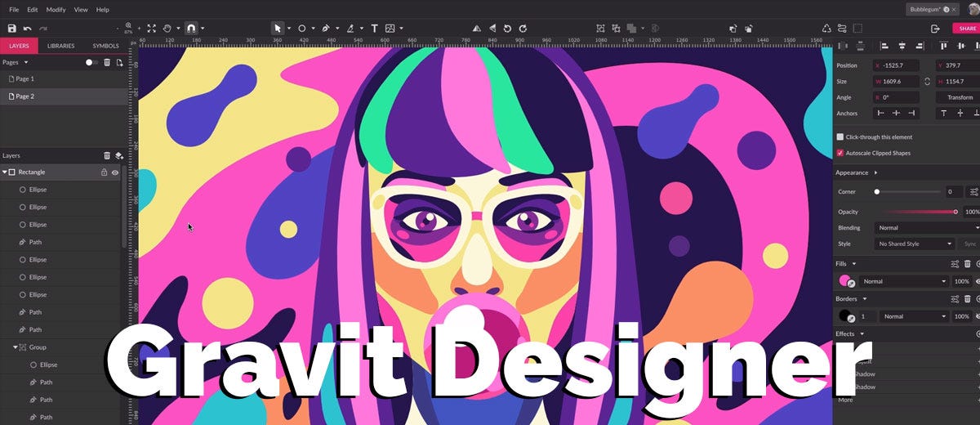Image resolution: width=980 pixels, height=425 pixels.
Task: Open the pink fill color swatch
Action: pyautogui.click(x=846, y=281)
